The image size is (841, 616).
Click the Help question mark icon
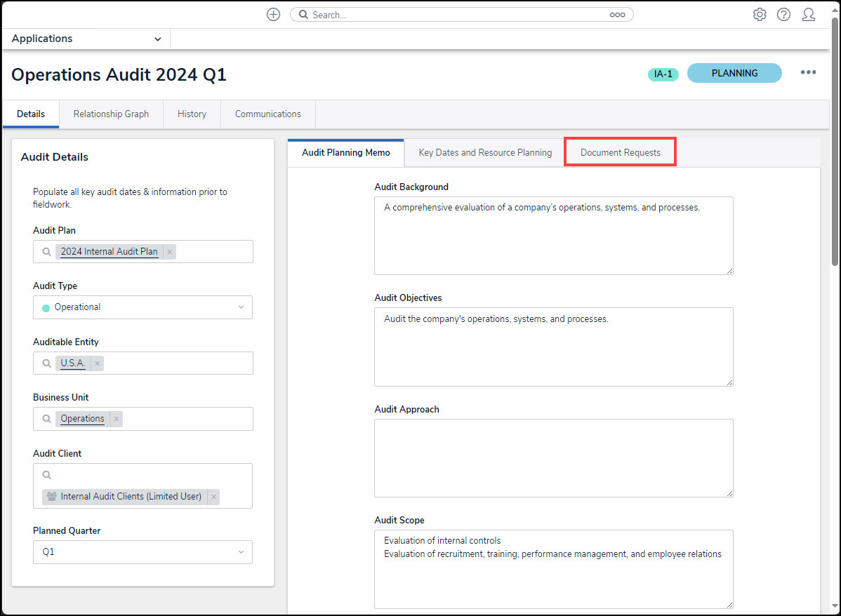(x=783, y=15)
